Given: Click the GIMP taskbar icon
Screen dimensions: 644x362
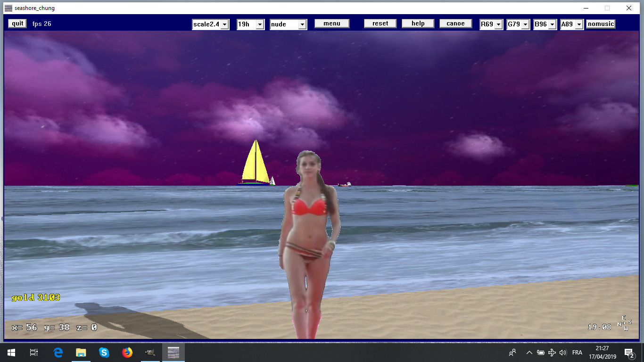Looking at the screenshot, I should point(150,353).
